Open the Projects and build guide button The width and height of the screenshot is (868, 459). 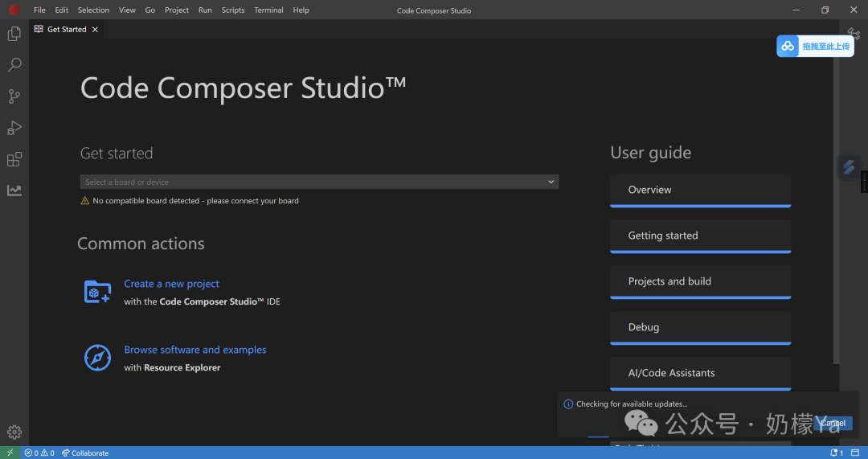pyautogui.click(x=700, y=282)
